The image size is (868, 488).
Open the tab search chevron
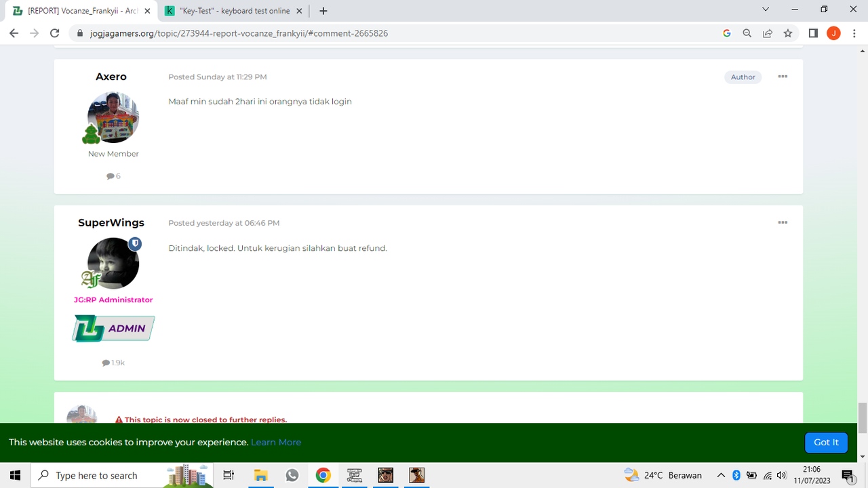[766, 9]
